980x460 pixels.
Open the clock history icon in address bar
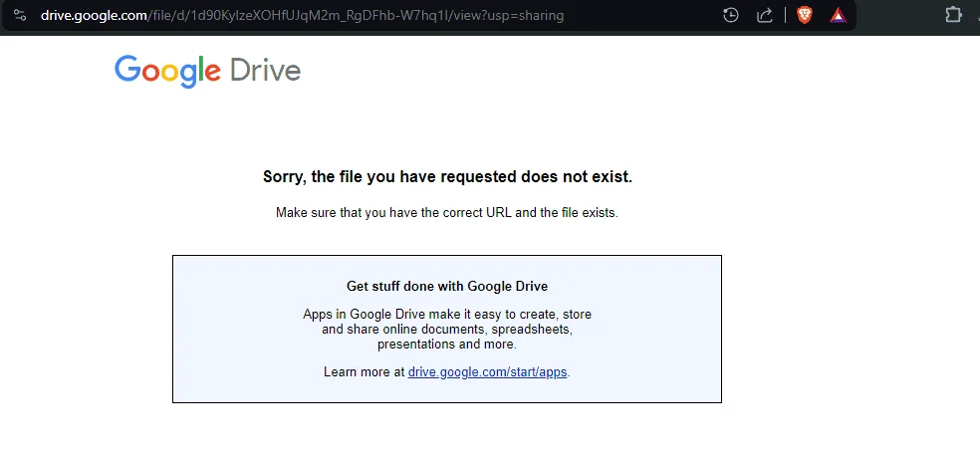tap(731, 15)
